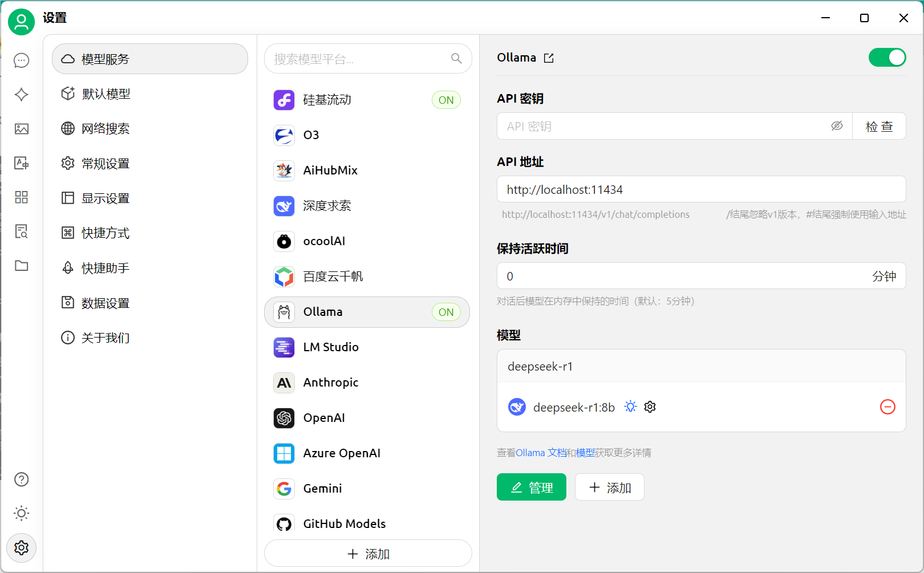This screenshot has height=573, width=924.
Task: Open the chat assistant sidebar icon
Action: point(22,60)
